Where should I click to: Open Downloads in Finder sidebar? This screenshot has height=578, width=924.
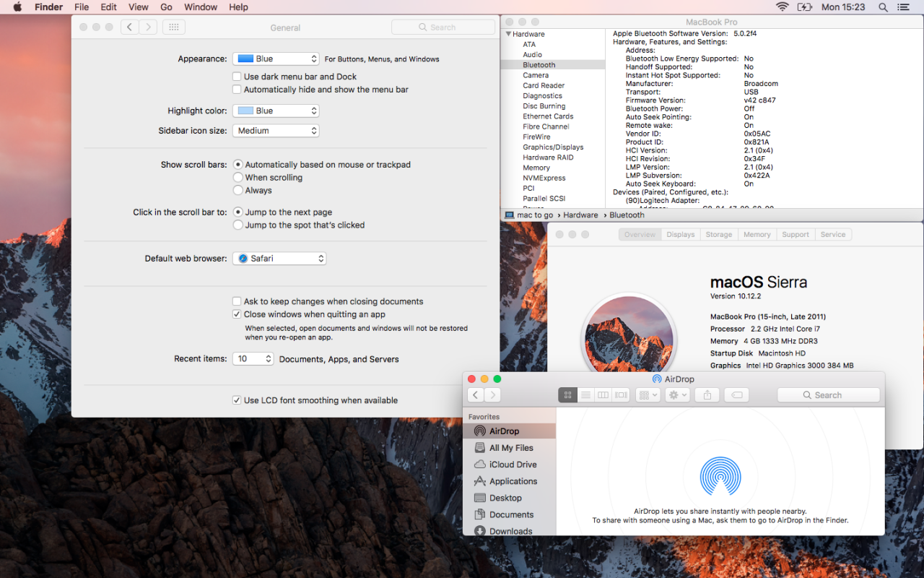point(510,530)
